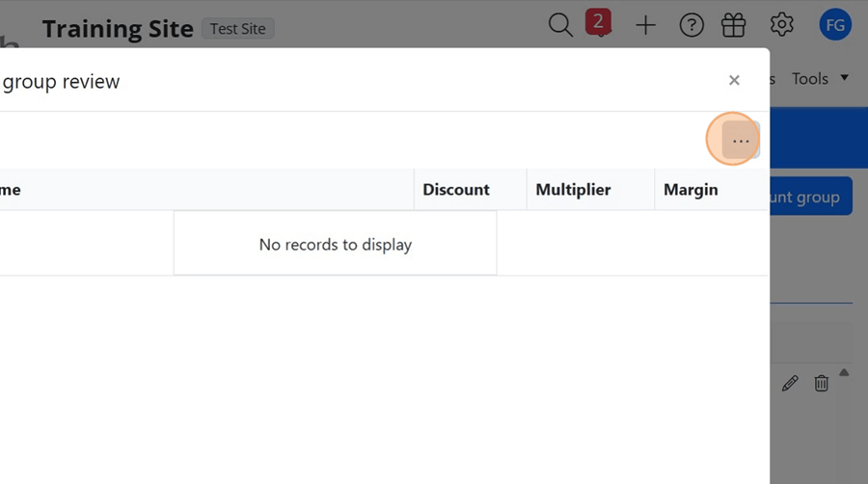Image resolution: width=868 pixels, height=484 pixels.
Task: Open the settings gear icon
Action: 781,25
